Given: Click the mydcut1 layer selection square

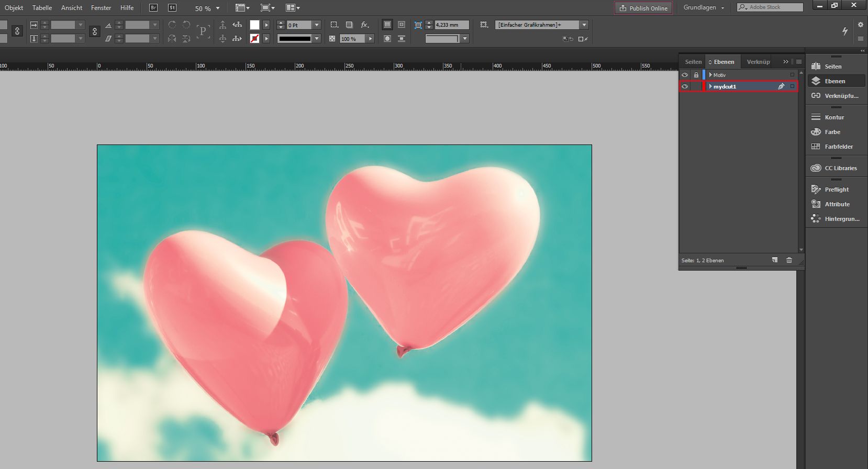Looking at the screenshot, I should coord(792,86).
